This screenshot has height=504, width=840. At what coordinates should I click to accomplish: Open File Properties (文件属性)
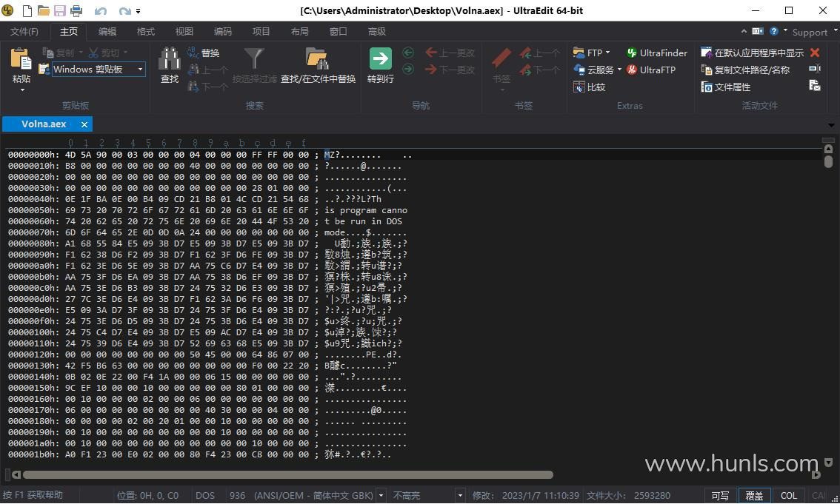(x=726, y=87)
